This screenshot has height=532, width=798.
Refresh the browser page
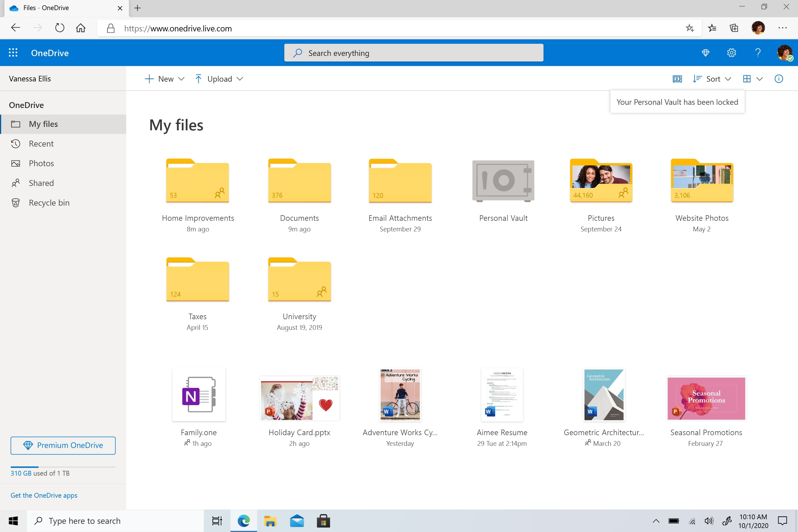click(60, 28)
